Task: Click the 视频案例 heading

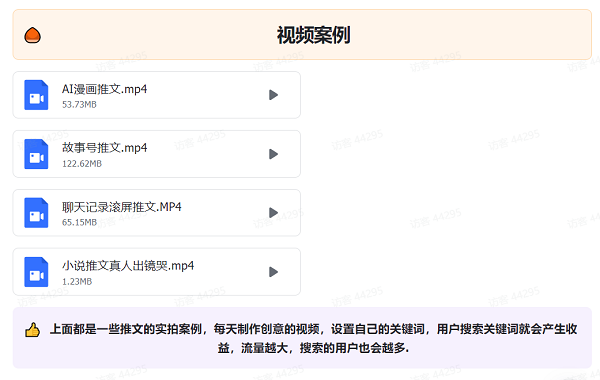Action: click(313, 35)
